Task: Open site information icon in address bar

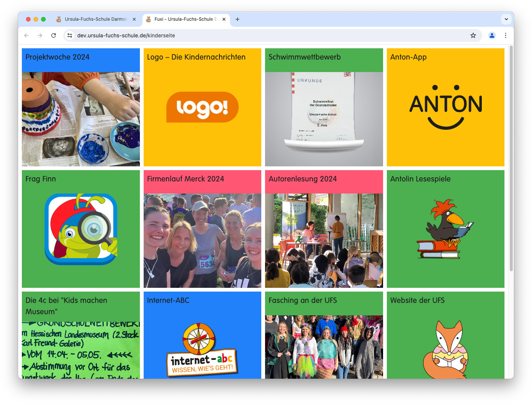Action: click(70, 35)
